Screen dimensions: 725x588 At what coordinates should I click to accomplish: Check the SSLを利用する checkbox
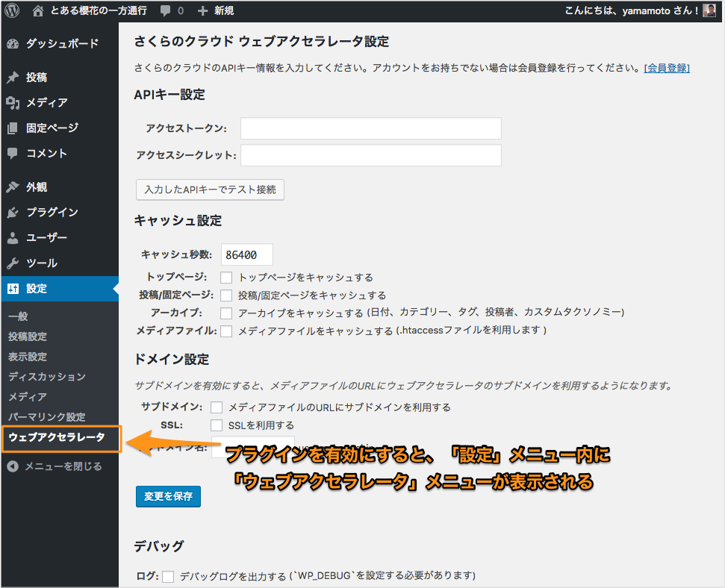pyautogui.click(x=217, y=425)
